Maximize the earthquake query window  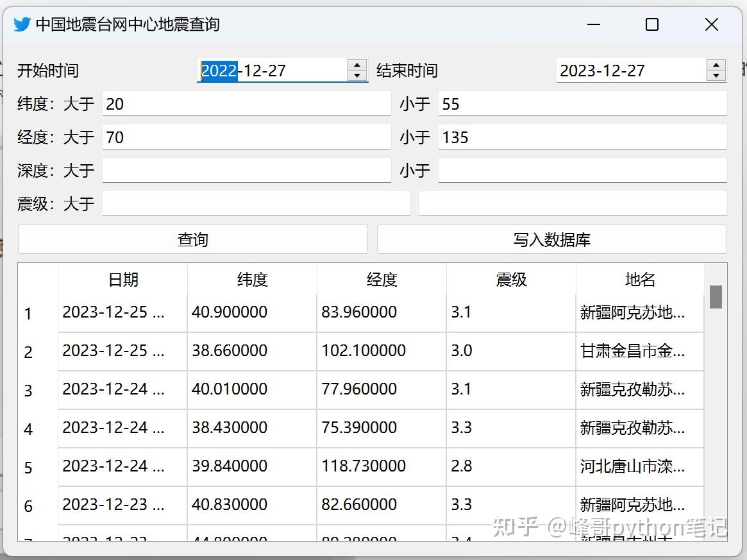point(652,24)
